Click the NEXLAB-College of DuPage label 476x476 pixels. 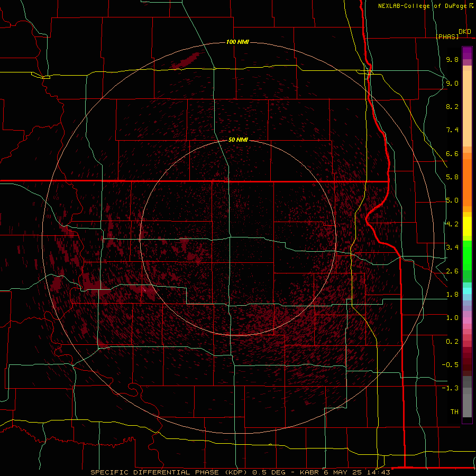[423, 6]
